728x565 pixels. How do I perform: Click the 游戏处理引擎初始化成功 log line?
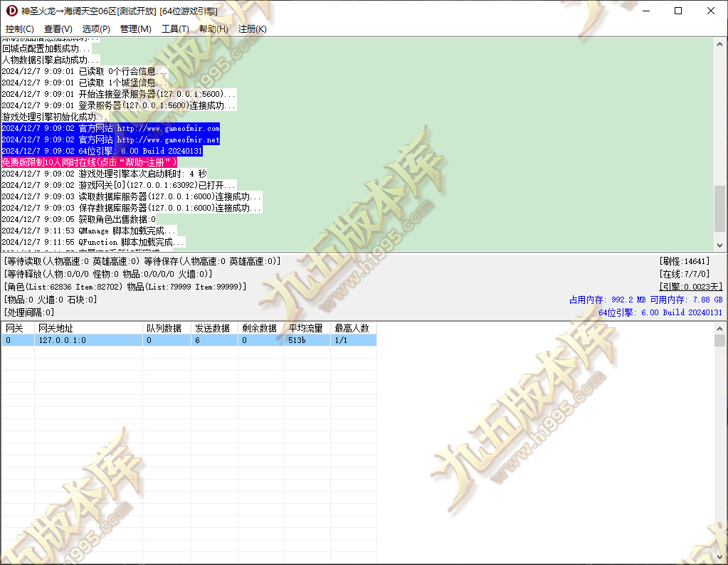[55, 117]
